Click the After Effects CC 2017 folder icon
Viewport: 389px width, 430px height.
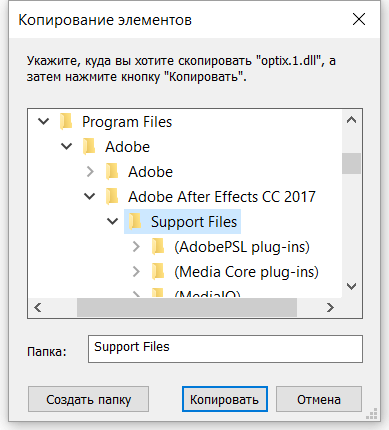[x=112, y=197]
